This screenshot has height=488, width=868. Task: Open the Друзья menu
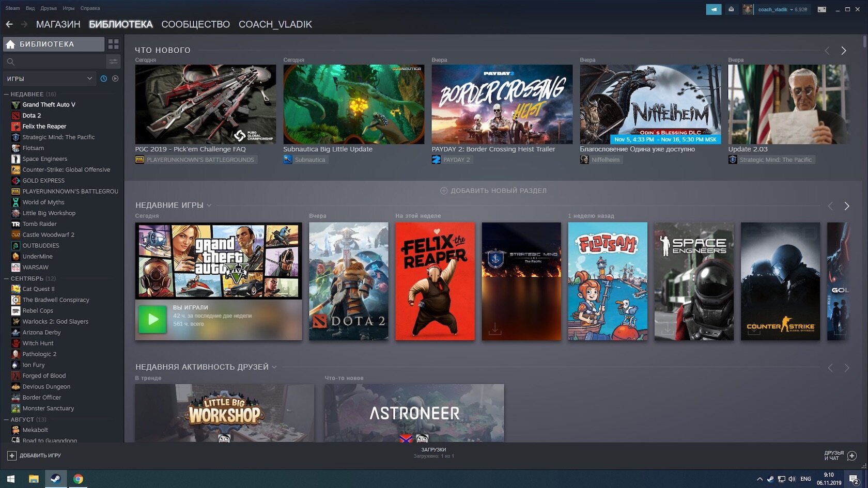(49, 8)
